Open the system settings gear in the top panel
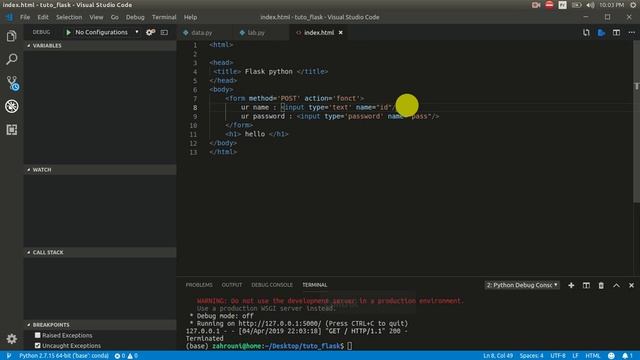640x360 pixels. click(633, 5)
